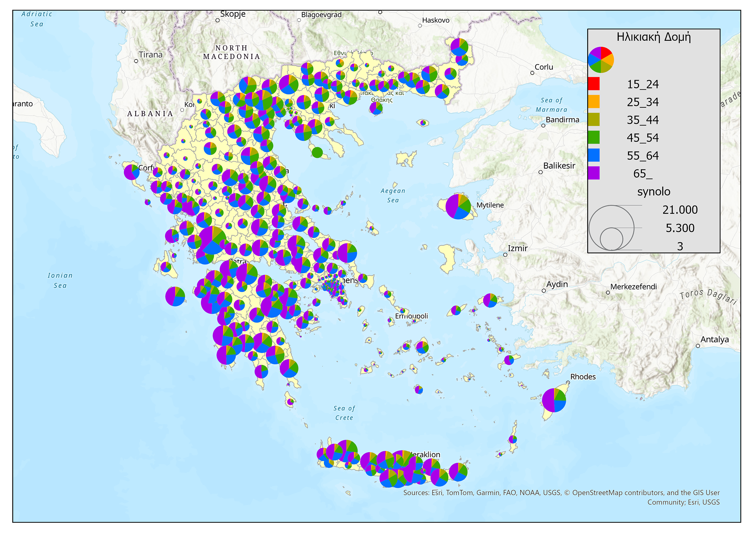Click the blue 55_64 legend swatch
Screen dimensions: 756x535
pos(593,155)
